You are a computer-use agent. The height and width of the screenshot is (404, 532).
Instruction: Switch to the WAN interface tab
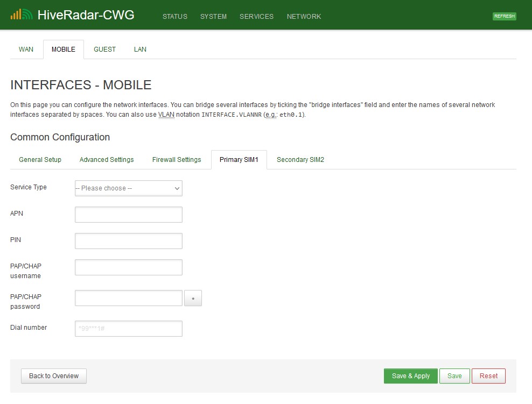pyautogui.click(x=26, y=49)
